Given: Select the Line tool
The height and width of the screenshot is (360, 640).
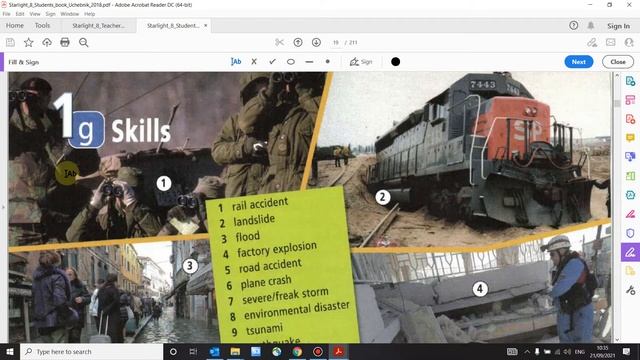Looking at the screenshot, I should coord(309,62).
